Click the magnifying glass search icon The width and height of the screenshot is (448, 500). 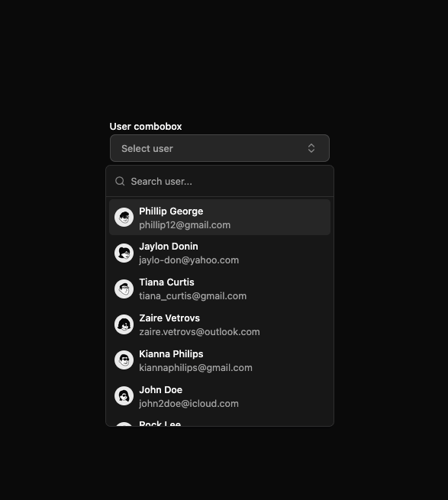tap(120, 182)
